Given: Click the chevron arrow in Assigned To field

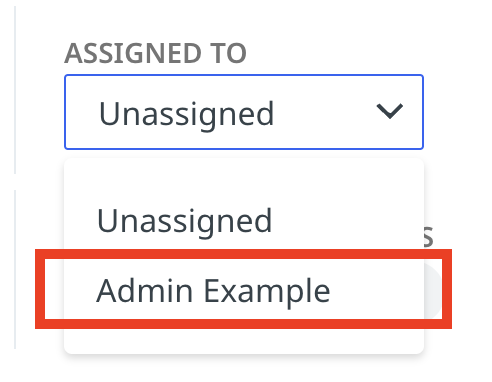Looking at the screenshot, I should (x=389, y=111).
